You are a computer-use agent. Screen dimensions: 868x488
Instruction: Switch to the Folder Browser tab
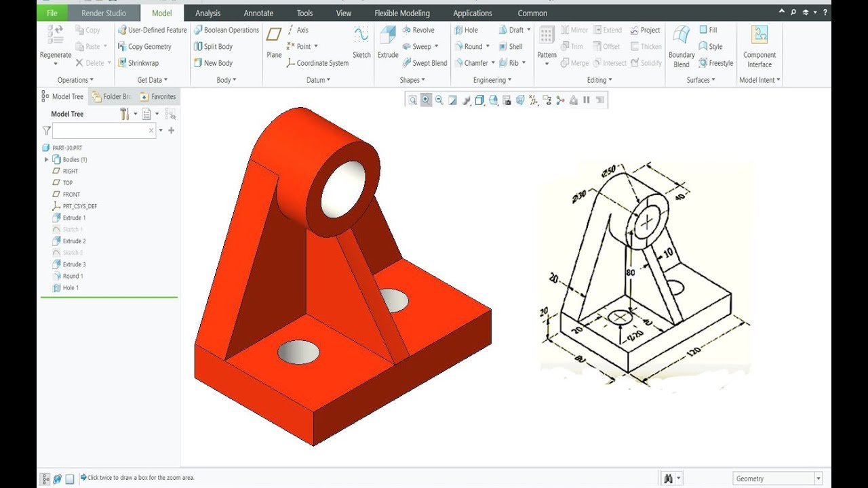click(111, 96)
